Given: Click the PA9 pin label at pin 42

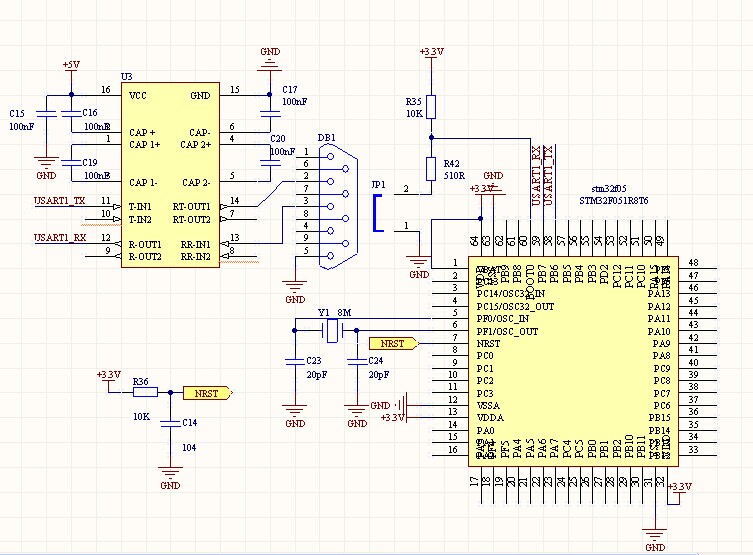Looking at the screenshot, I should (661, 344).
